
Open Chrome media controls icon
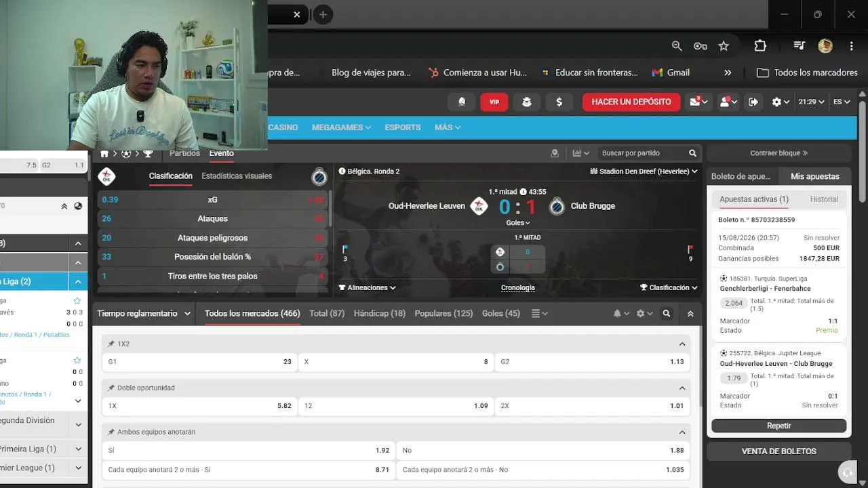800,45
